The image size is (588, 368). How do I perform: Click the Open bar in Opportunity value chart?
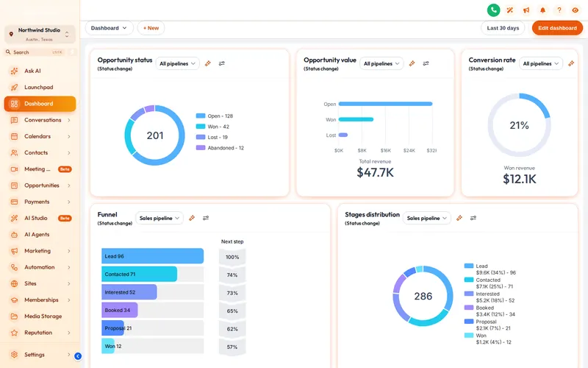point(385,104)
